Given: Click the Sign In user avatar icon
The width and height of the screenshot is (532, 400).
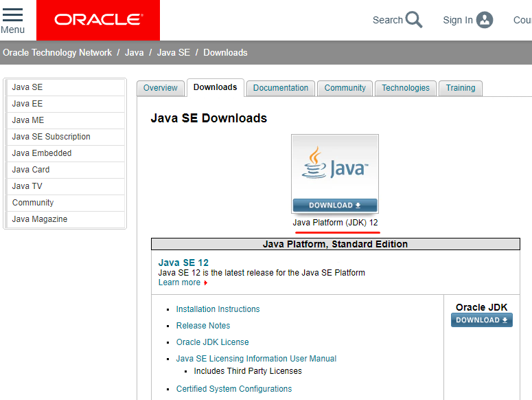Looking at the screenshot, I should pyautogui.click(x=485, y=20).
